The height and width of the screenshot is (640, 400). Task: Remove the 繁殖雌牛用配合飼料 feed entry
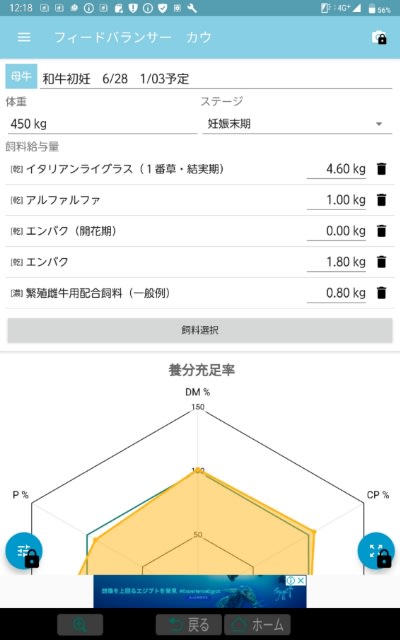(x=381, y=293)
